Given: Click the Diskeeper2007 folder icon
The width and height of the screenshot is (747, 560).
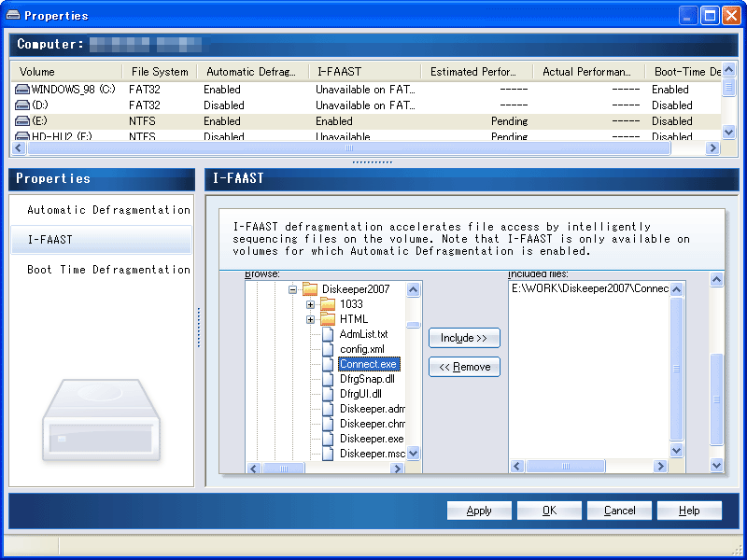Looking at the screenshot, I should point(310,289).
